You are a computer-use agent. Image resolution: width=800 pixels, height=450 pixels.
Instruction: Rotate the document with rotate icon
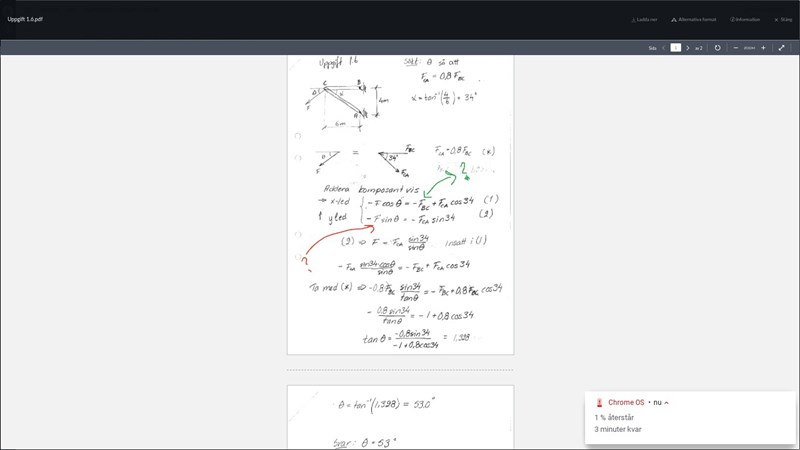pyautogui.click(x=717, y=48)
